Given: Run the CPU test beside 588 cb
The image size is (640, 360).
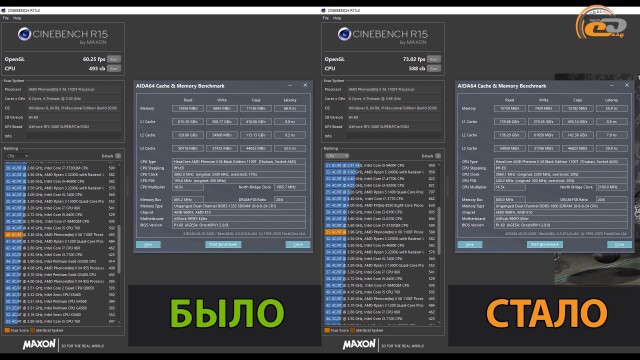Looking at the screenshot, I should point(434,69).
